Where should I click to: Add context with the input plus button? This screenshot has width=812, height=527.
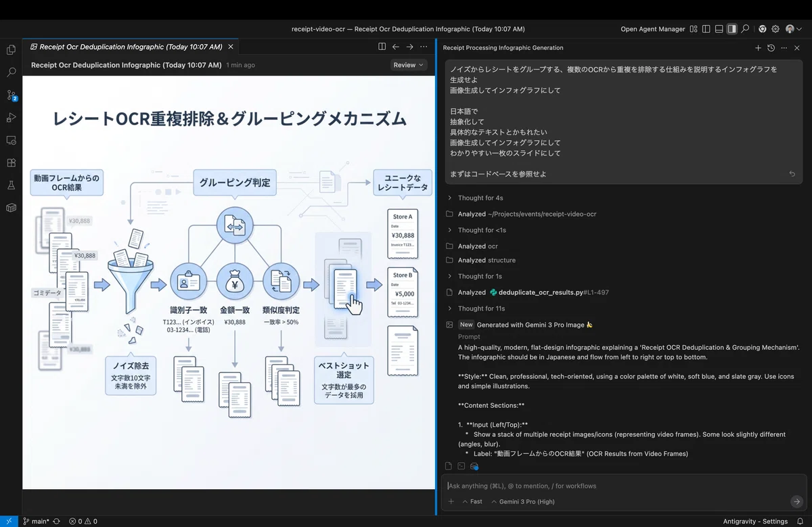pos(451,501)
